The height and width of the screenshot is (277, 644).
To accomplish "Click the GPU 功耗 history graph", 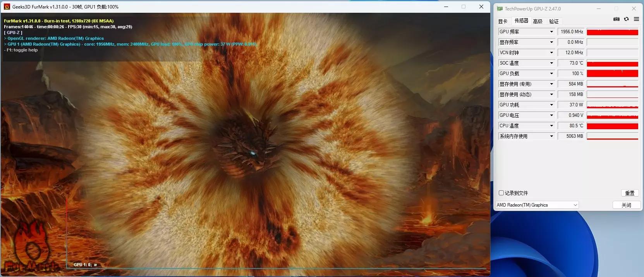I will click(612, 105).
